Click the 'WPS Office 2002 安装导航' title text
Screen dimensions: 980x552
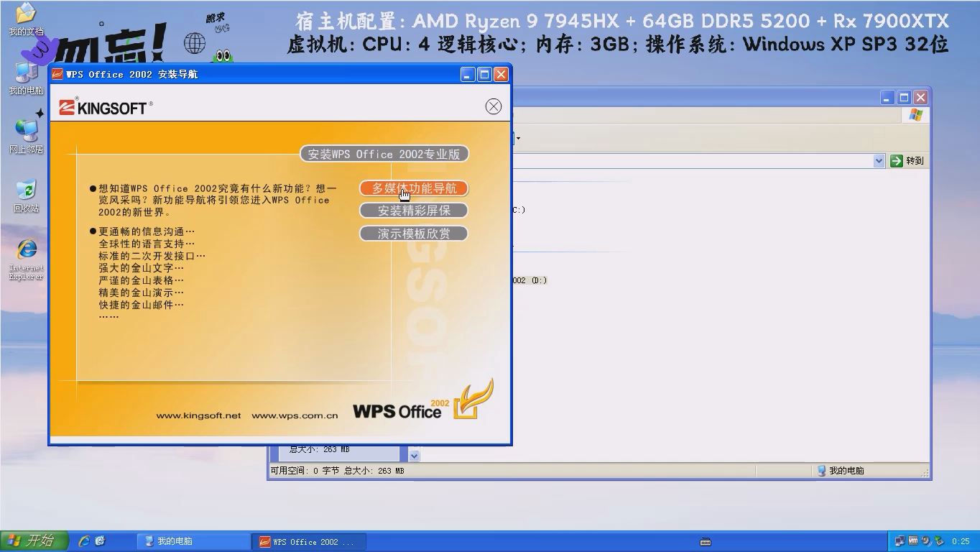(x=131, y=74)
